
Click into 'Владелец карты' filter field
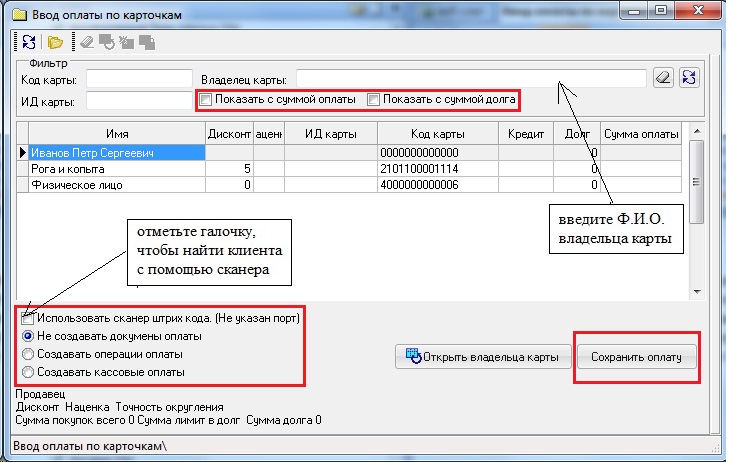471,79
